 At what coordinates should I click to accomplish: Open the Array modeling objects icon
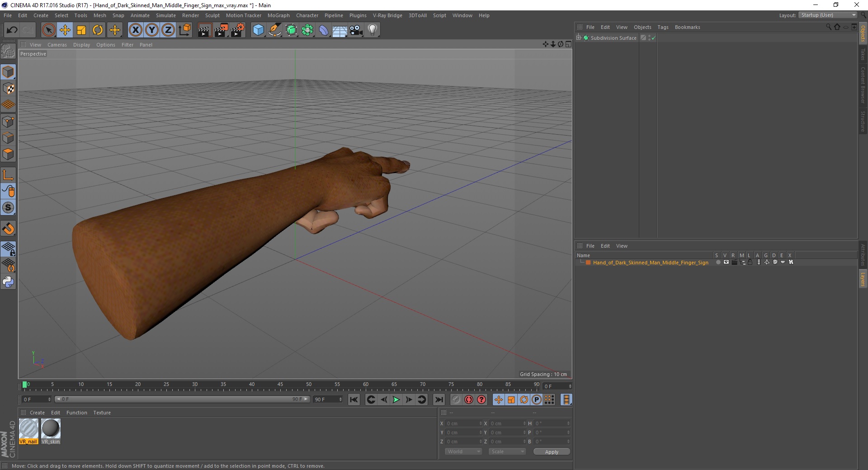308,30
